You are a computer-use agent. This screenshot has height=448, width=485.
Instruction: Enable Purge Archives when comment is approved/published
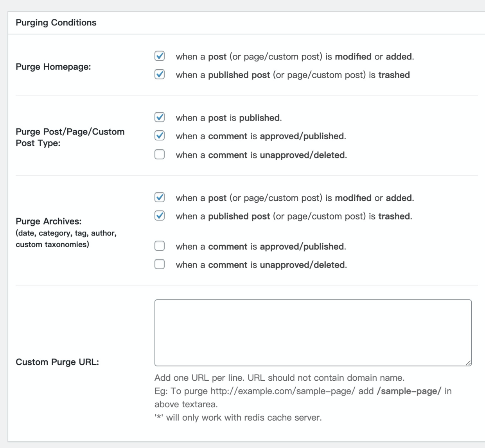(x=160, y=246)
